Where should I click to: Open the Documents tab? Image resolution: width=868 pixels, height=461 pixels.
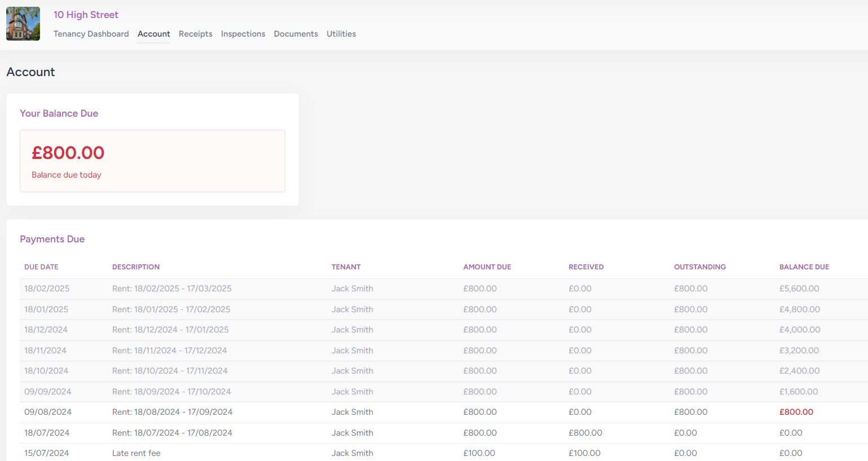pyautogui.click(x=296, y=34)
